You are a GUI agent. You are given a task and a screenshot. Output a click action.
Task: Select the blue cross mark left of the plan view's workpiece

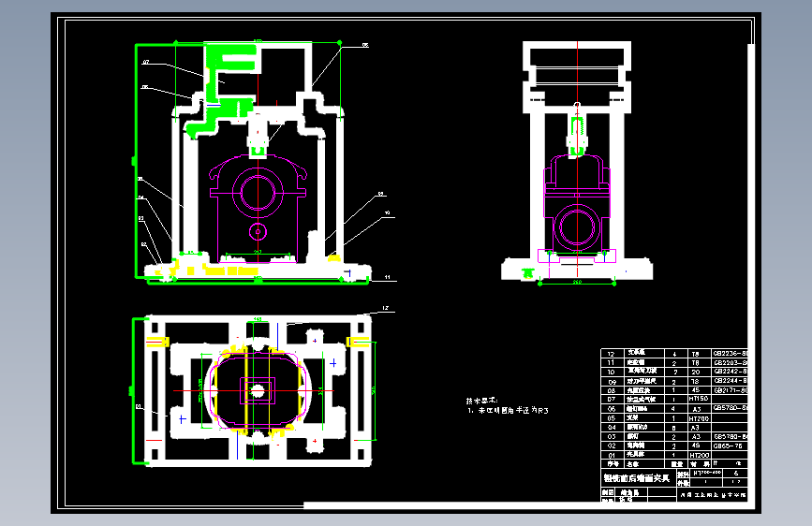tap(183, 419)
